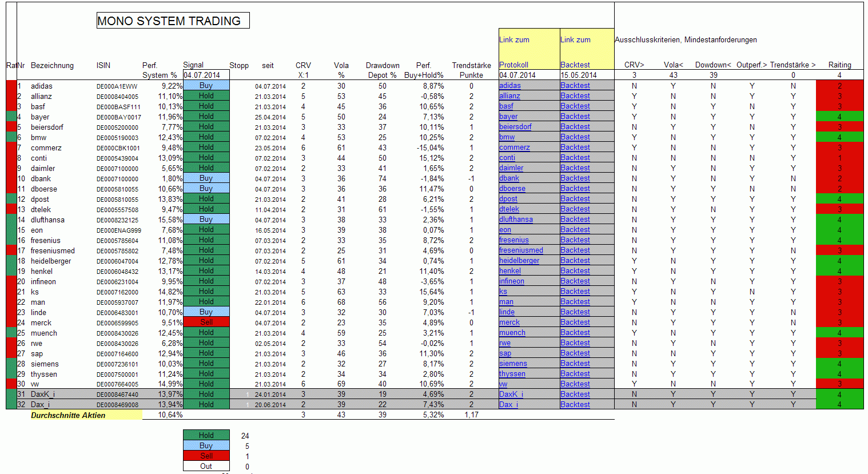The image size is (868, 474).
Task: Click the beiersdorf Protokoll link
Action: tap(515, 127)
